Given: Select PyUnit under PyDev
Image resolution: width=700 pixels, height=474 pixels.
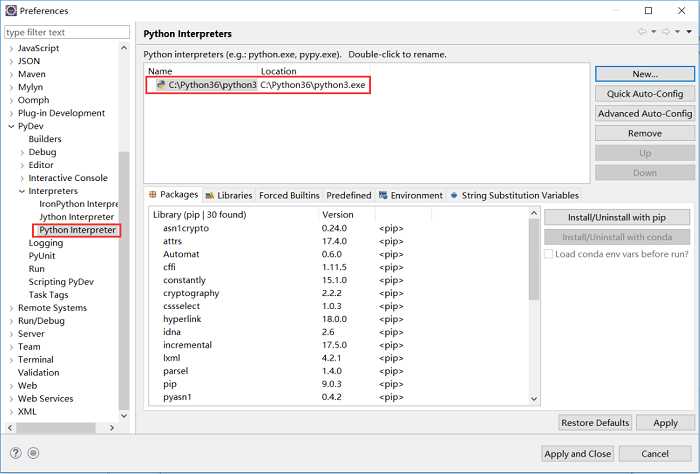Looking at the screenshot, I should tap(42, 256).
